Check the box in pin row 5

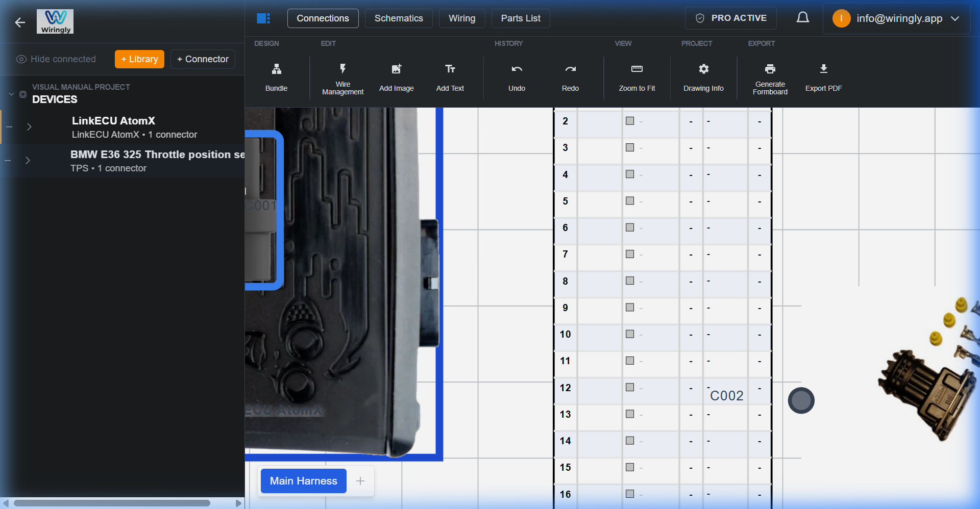[x=630, y=201]
